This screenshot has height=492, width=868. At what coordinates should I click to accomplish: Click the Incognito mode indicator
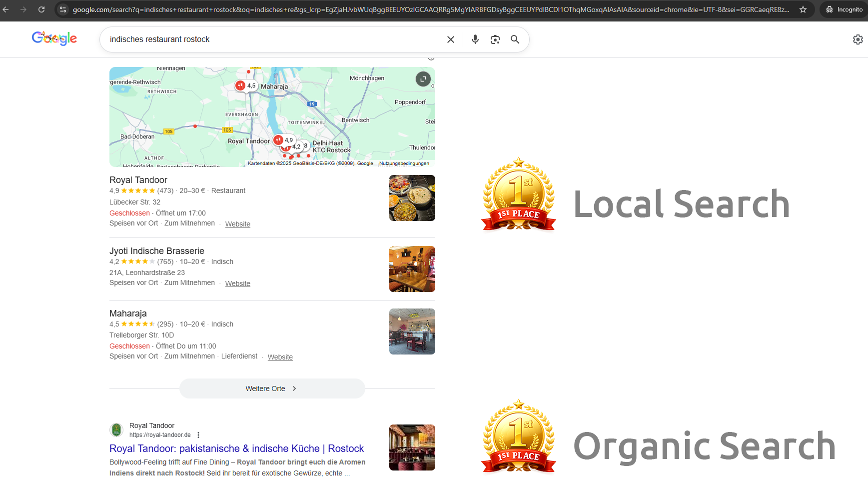[x=843, y=9]
